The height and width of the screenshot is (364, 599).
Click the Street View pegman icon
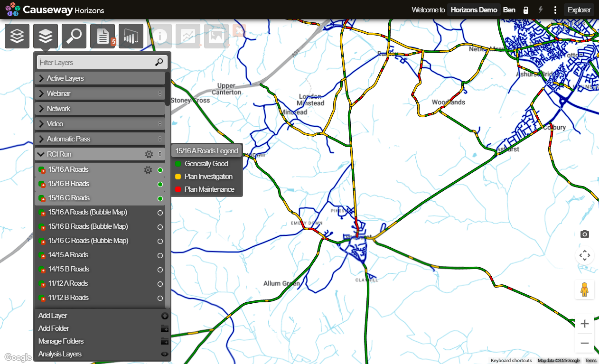click(x=585, y=289)
